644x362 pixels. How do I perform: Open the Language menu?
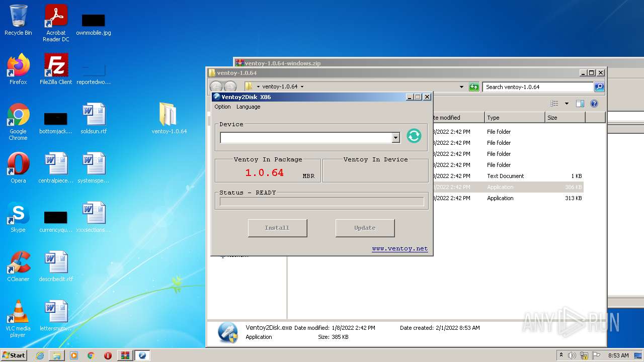[249, 107]
